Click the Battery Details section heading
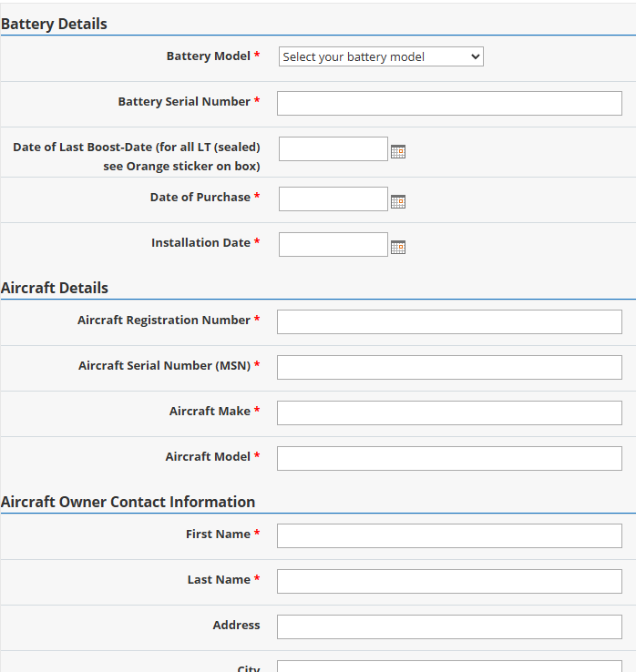The width and height of the screenshot is (636, 672). click(x=54, y=24)
